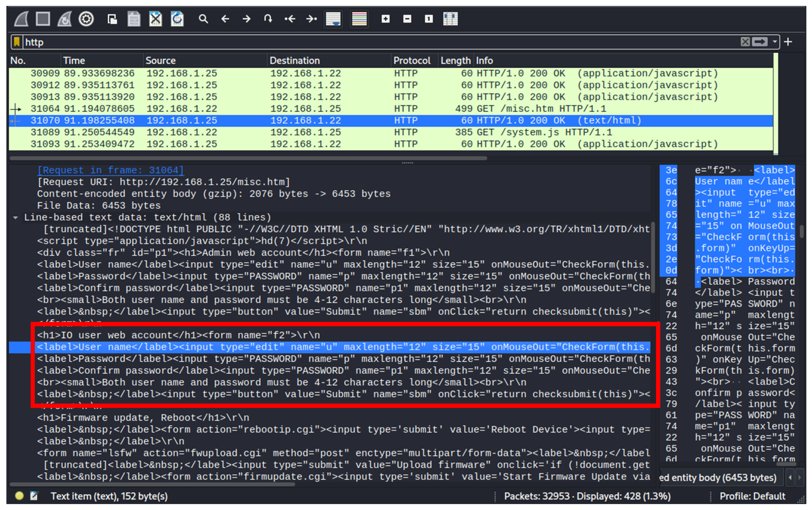
Task: Toggle auto-scroll during live capture
Action: coord(333,19)
